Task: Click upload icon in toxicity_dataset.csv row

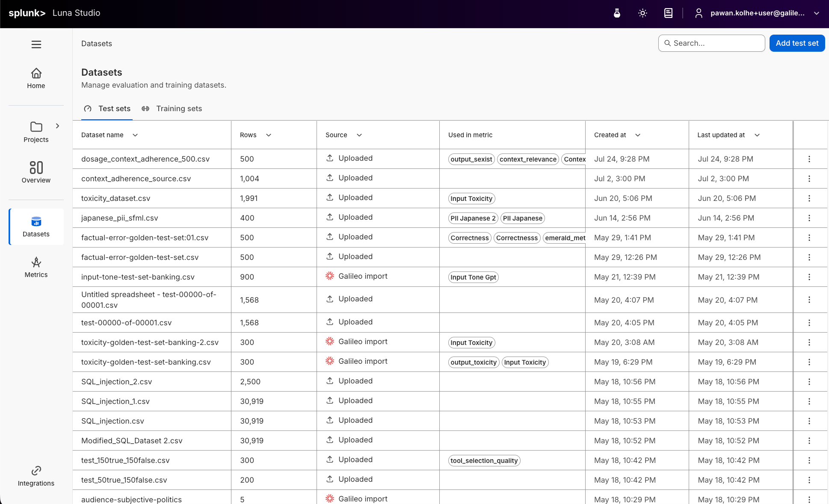Action: coord(330,197)
